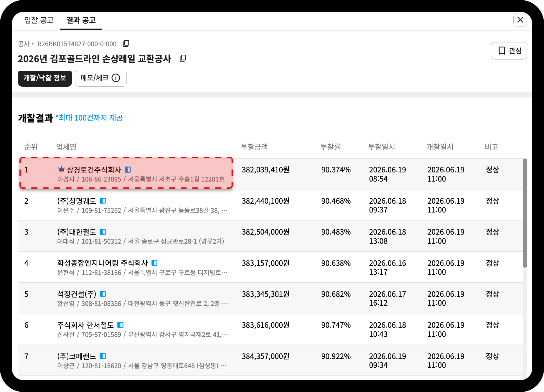Close the dialog with the X button
Screen dimensions: 544x392
click(520, 20)
